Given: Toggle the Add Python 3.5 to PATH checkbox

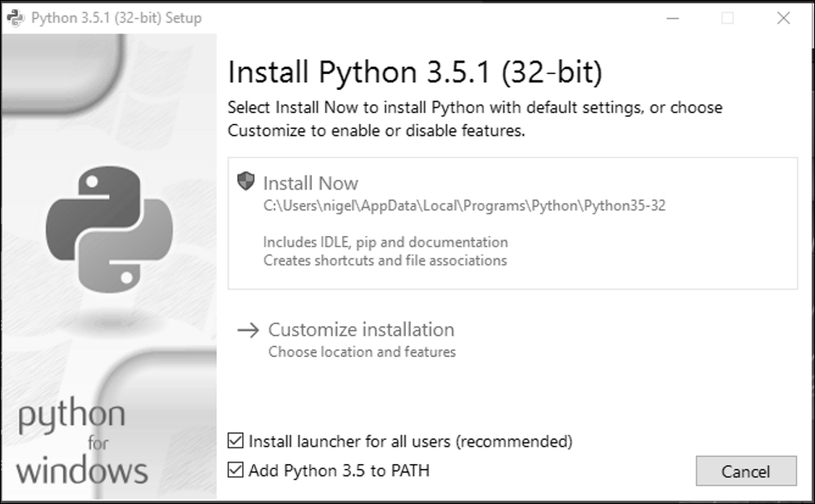Looking at the screenshot, I should point(236,471).
